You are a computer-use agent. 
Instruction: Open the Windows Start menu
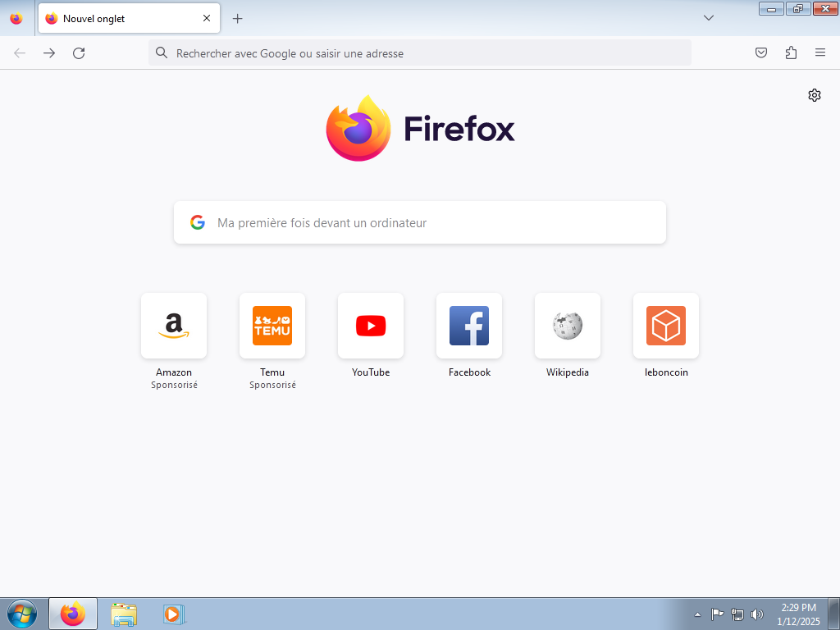click(21, 613)
